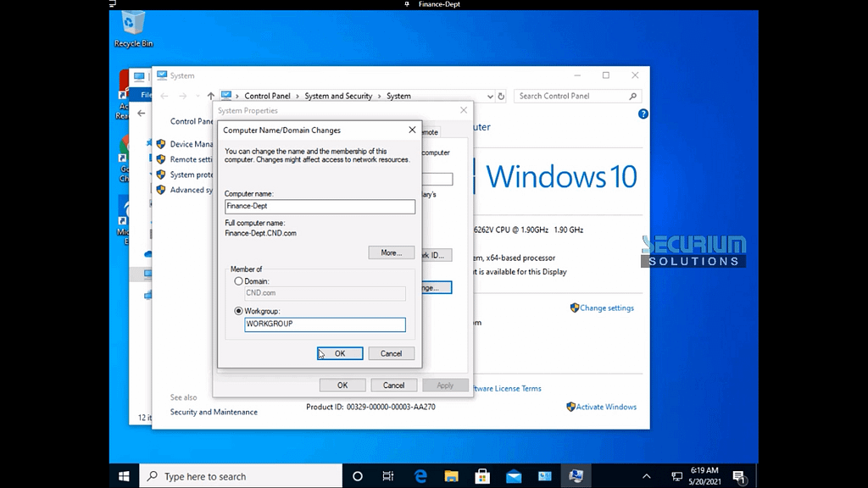
Task: Click the System Properties taskbar icon
Action: point(576,476)
